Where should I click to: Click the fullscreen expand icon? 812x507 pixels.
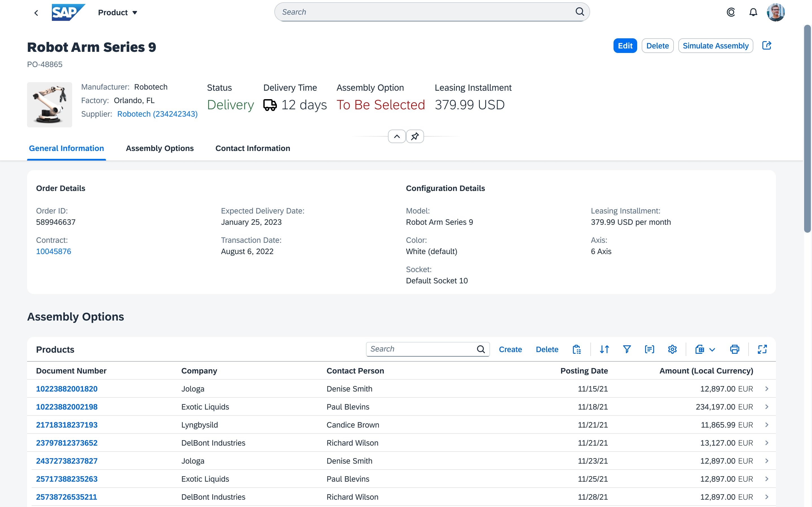[762, 349]
